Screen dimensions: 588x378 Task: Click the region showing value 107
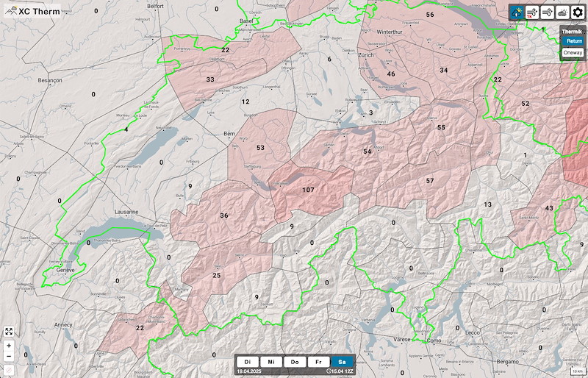[x=308, y=190]
